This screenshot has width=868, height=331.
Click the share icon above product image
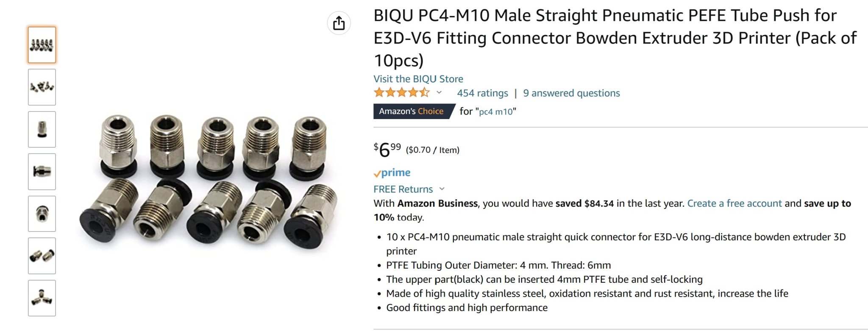[339, 23]
